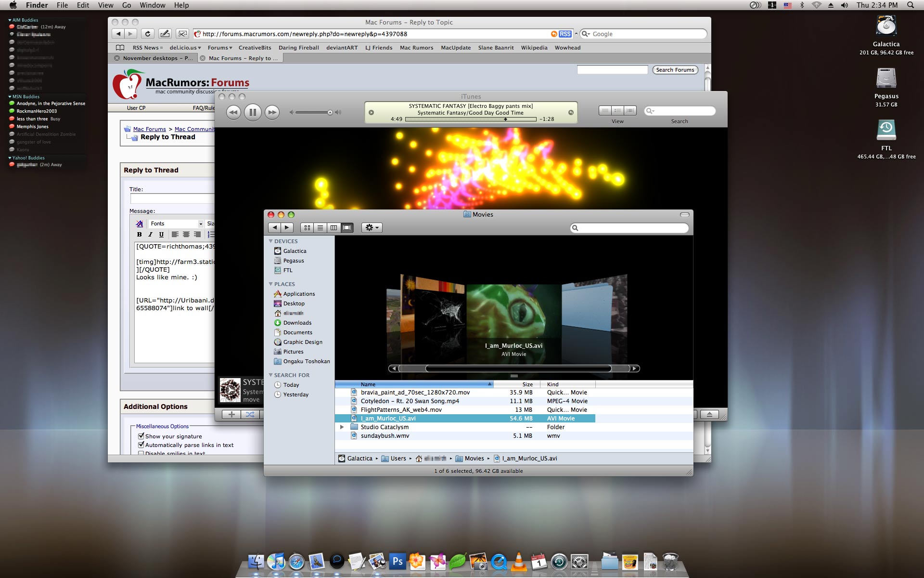Screen dimensions: 924x578
Task: Toggle italic formatting in forum editor
Action: (x=150, y=235)
